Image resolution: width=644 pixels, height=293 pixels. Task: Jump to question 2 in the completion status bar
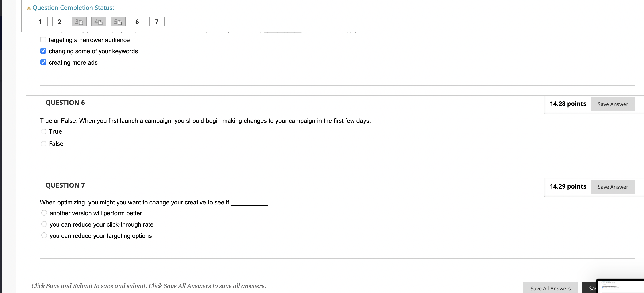click(60, 22)
